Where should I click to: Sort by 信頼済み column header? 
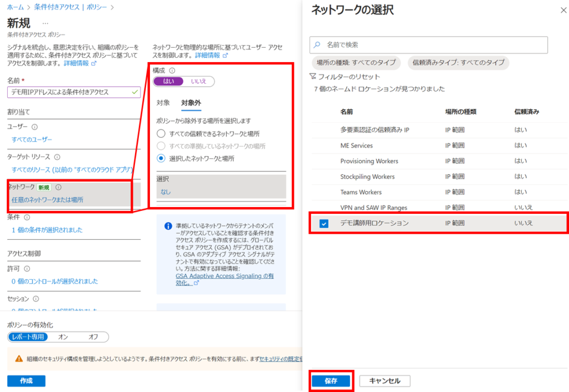tap(527, 112)
